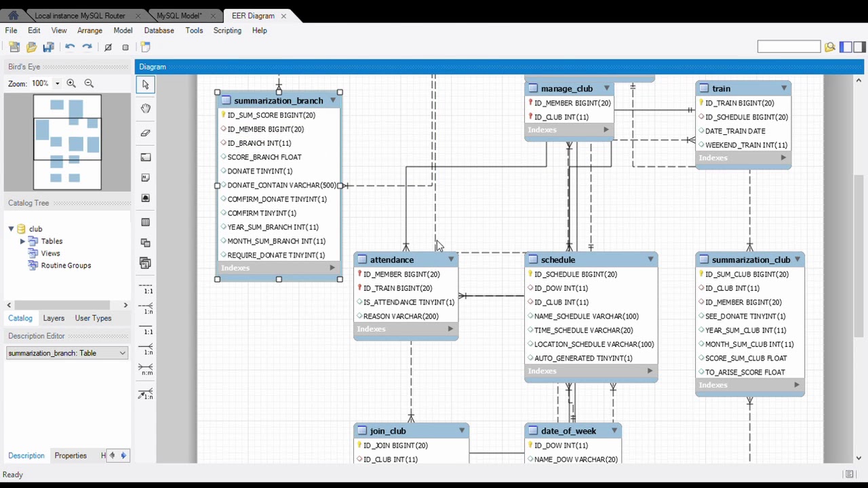Screen dimensions: 868x488
Task: Zoom out with the magnifier minus icon
Action: point(89,83)
